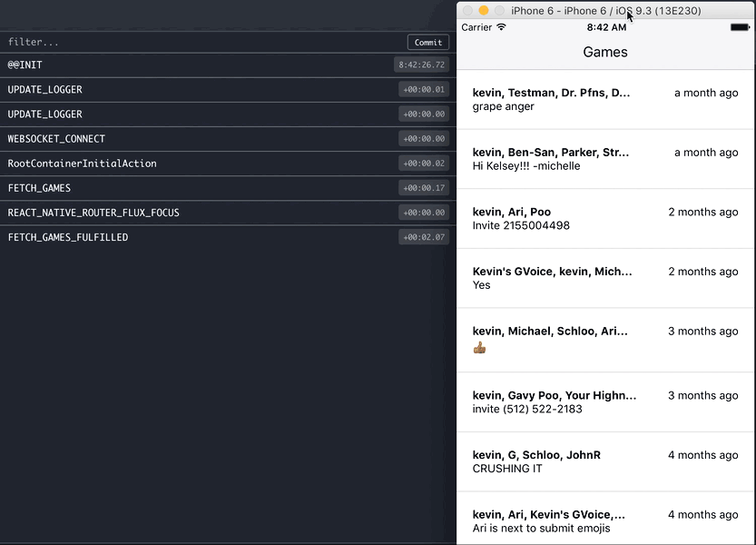
Task: Minimize the iPhone 6 simulator window
Action: [484, 11]
